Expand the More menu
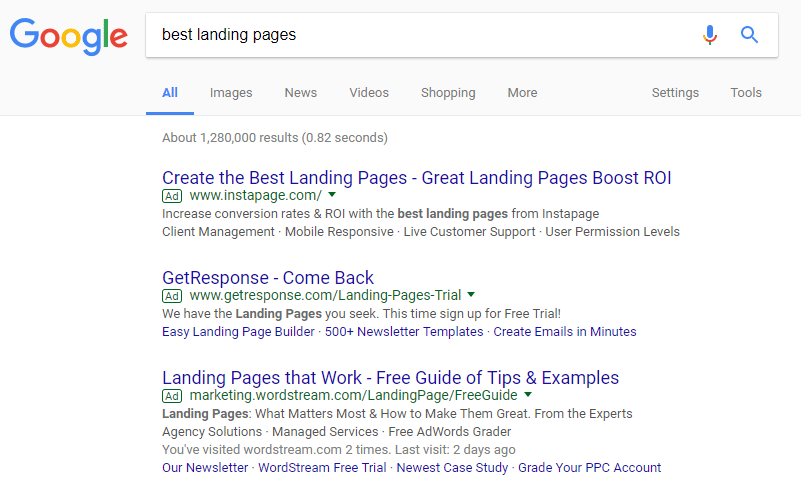 pyautogui.click(x=522, y=92)
